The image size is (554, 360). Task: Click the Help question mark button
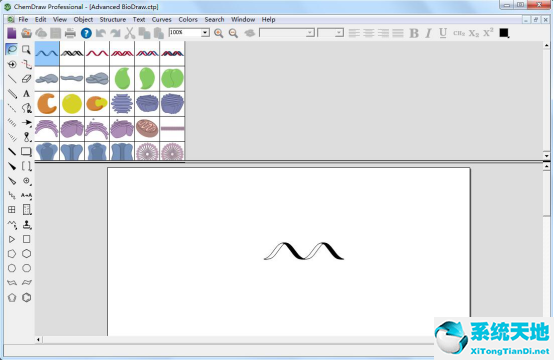pos(86,33)
